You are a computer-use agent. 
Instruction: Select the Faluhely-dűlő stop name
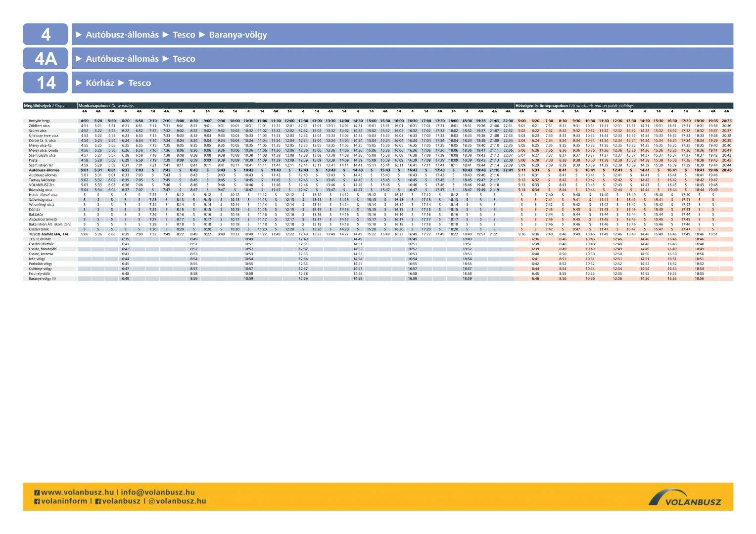tap(39, 274)
